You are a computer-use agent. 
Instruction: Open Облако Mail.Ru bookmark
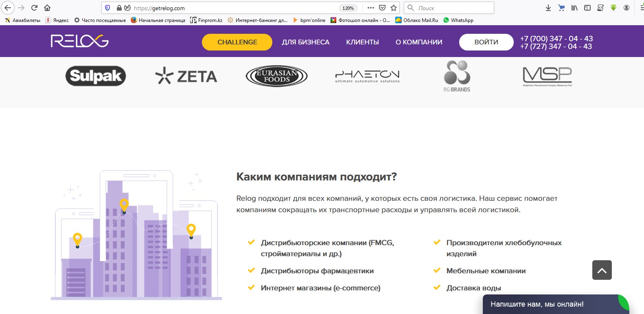pyautogui.click(x=417, y=20)
